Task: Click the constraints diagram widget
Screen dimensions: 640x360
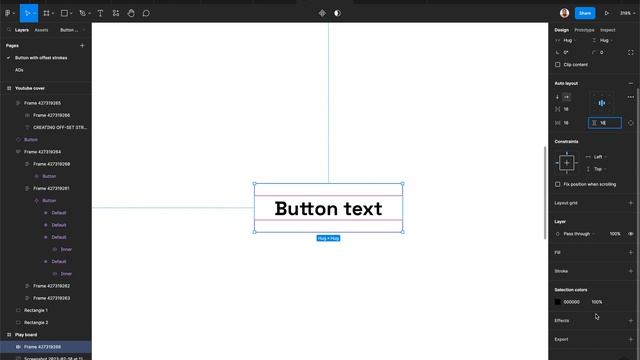Action: pyautogui.click(x=567, y=163)
